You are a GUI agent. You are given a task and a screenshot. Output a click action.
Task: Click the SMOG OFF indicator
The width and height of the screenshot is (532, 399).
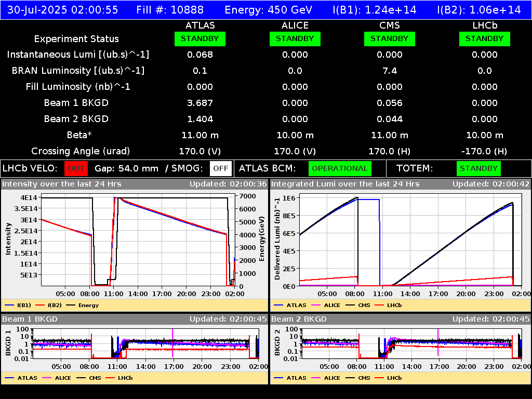click(221, 169)
